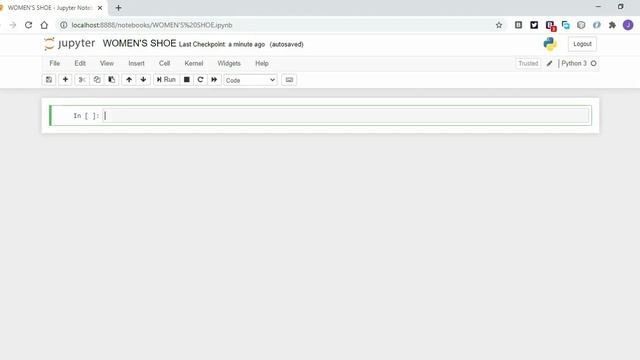The image size is (640, 360).
Task: Click the Python logo icon
Action: tap(550, 44)
